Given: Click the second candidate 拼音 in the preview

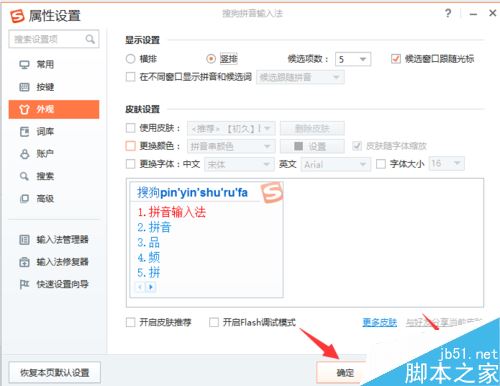Looking at the screenshot, I should [x=154, y=227].
